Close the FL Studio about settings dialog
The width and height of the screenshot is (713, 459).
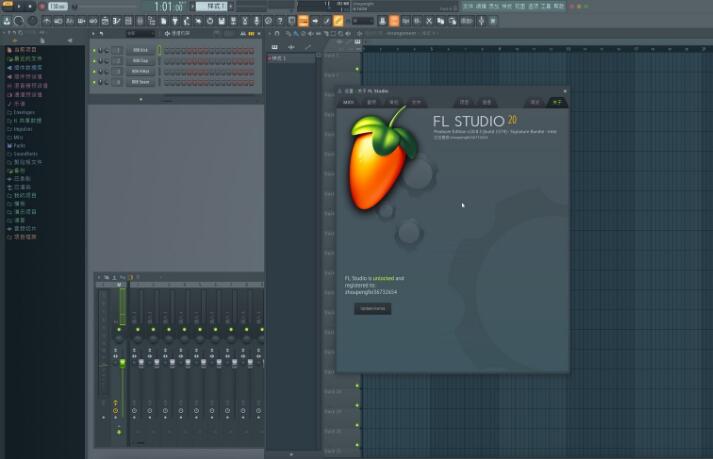tap(565, 91)
